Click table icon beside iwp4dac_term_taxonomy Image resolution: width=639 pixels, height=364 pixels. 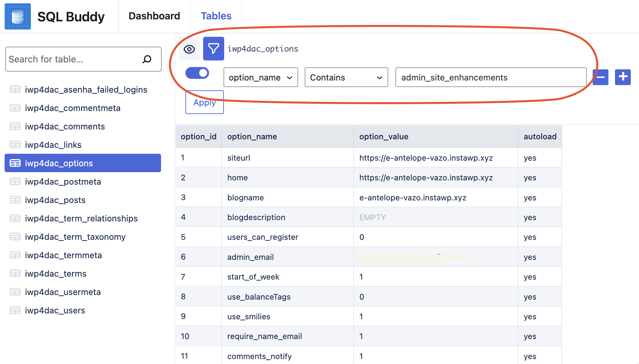tap(15, 237)
